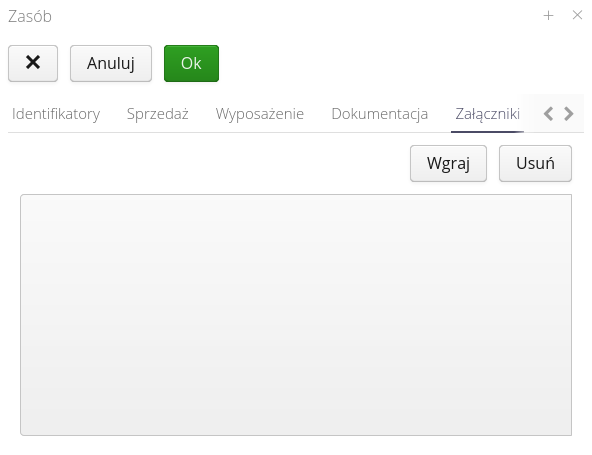Click the bold X button beside Anuluj
Image resolution: width=592 pixels, height=455 pixels.
[x=33, y=63]
